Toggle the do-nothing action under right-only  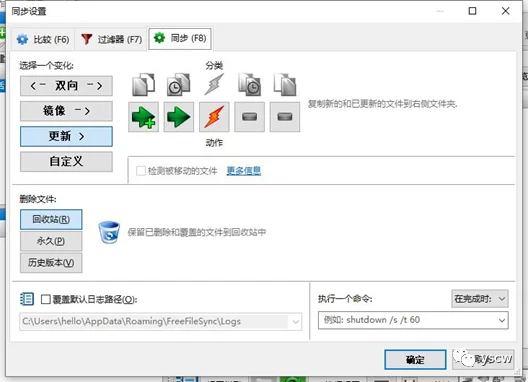point(285,117)
